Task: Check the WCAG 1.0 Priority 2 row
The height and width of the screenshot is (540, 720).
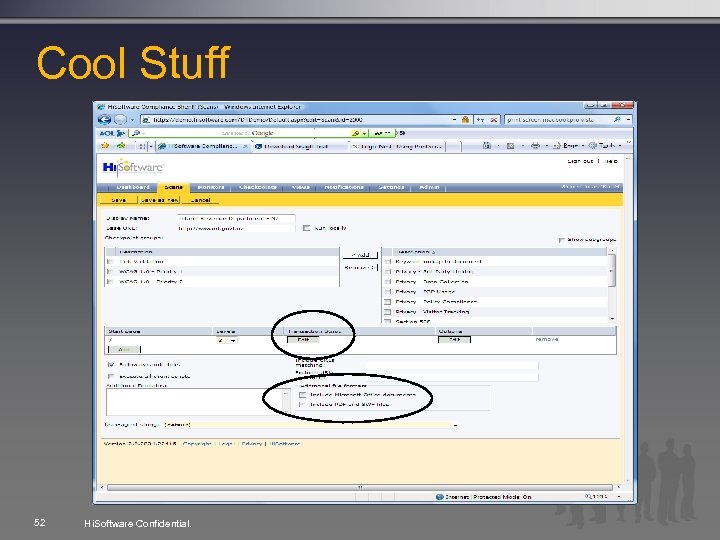Action: 110,282
